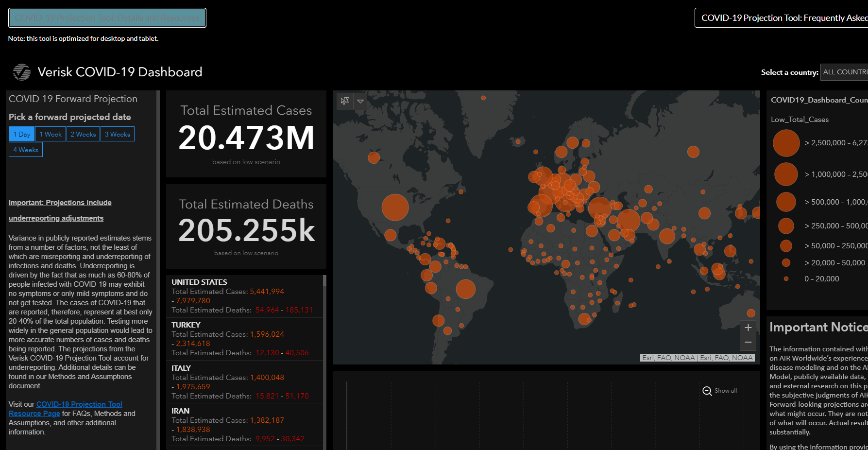Click the largest legend circle symbol

click(786, 143)
